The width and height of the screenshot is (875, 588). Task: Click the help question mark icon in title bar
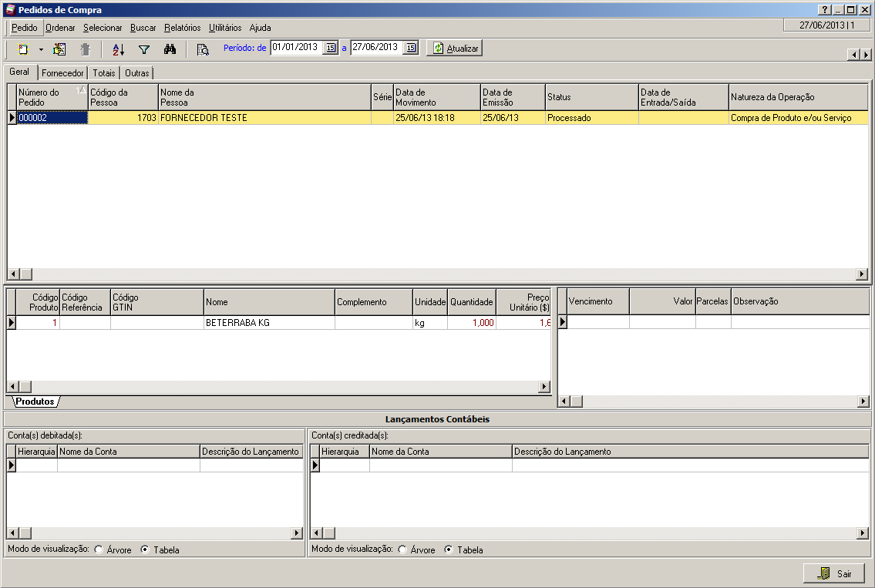(824, 10)
